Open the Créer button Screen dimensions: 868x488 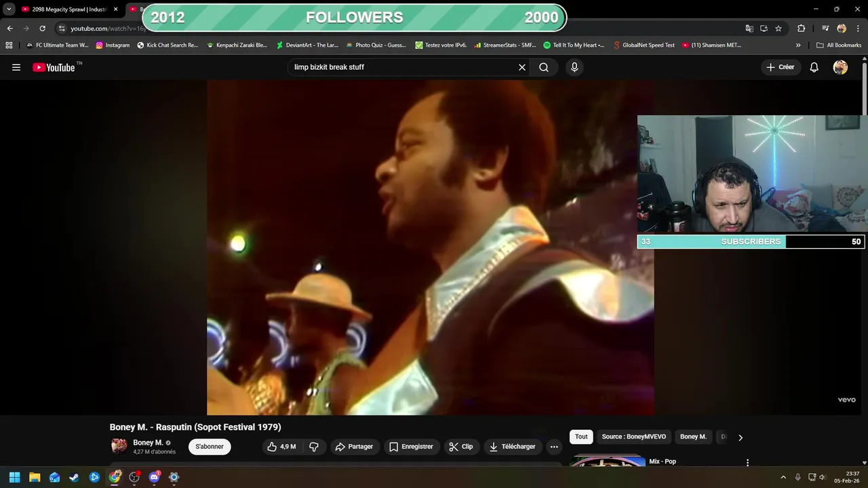click(781, 67)
